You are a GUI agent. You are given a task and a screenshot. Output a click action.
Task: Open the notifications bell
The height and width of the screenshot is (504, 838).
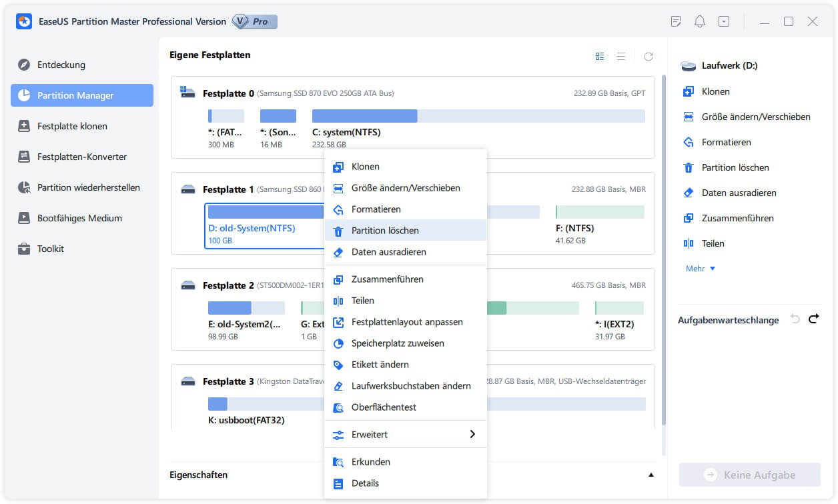(x=700, y=21)
